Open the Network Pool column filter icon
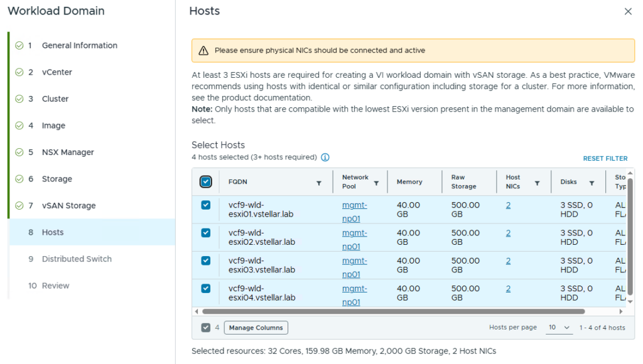 point(376,183)
